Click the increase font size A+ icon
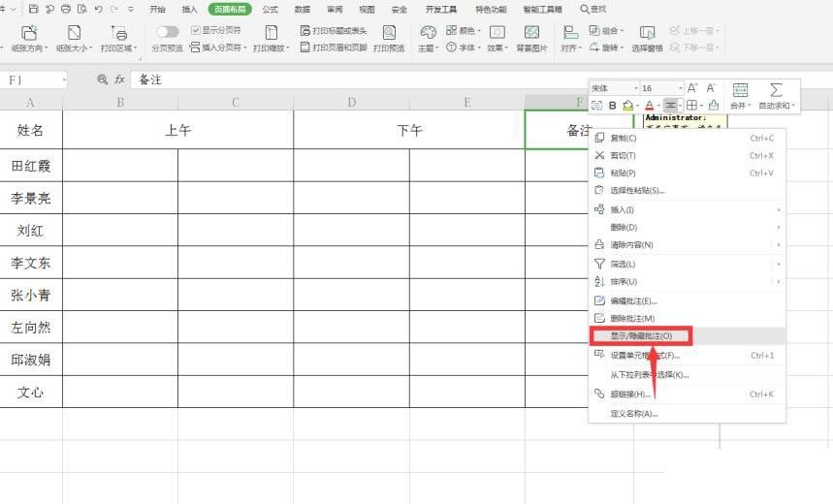This screenshot has height=504, width=833. click(x=692, y=88)
